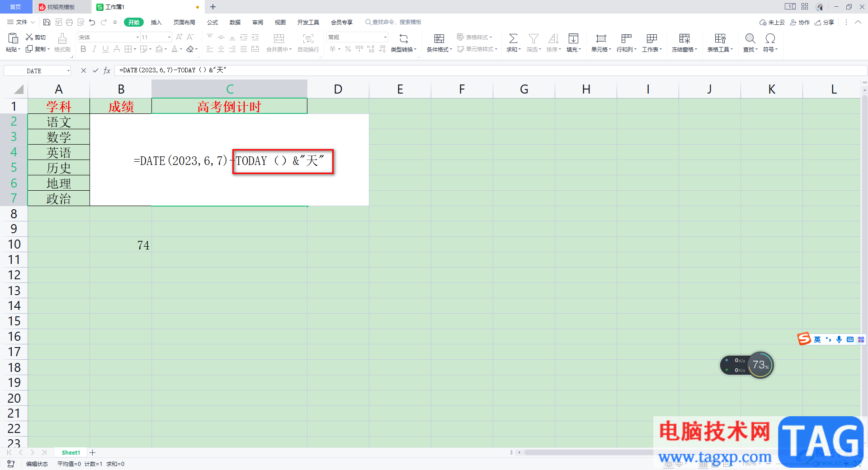
Task: Click the thousands separator icon
Action: [359, 49]
